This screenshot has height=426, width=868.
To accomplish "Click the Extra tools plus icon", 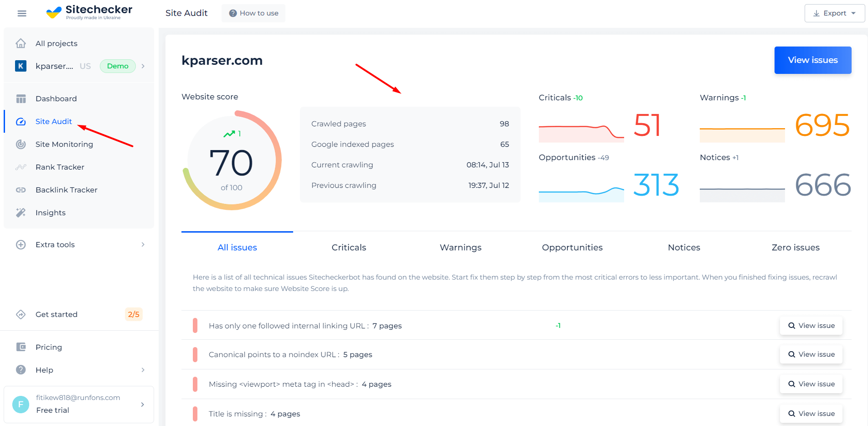I will (21, 244).
